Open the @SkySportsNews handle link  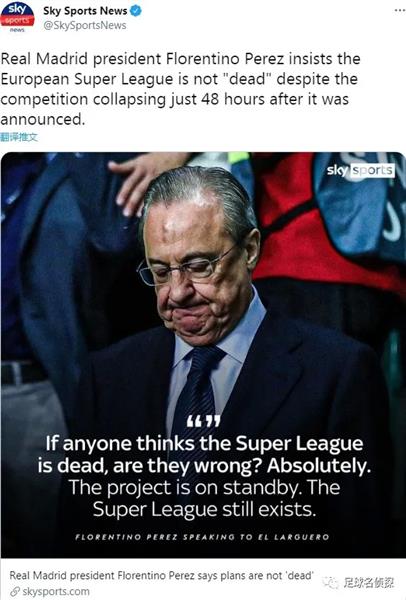tap(85, 25)
